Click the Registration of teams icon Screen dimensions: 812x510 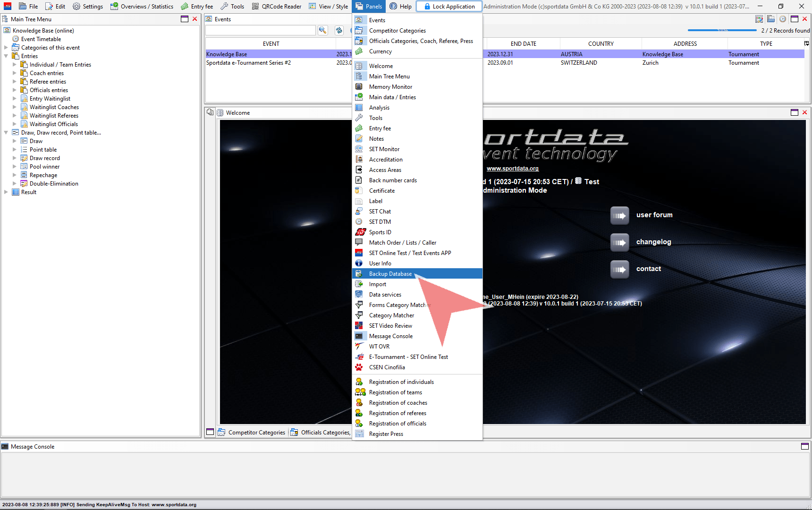point(360,392)
